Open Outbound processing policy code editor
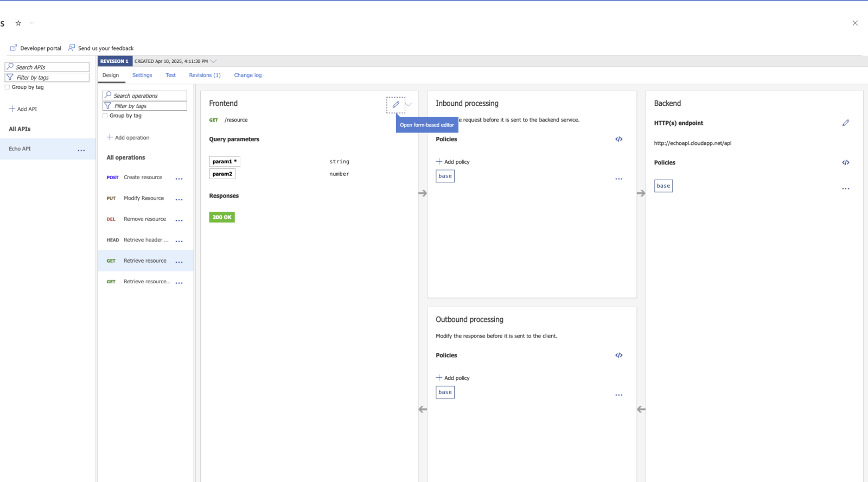 [618, 356]
